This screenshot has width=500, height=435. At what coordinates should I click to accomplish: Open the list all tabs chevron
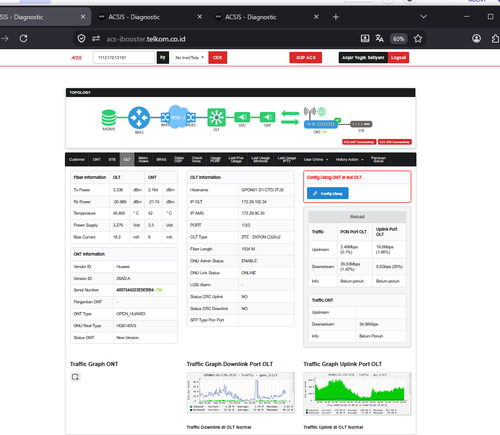[x=423, y=17]
